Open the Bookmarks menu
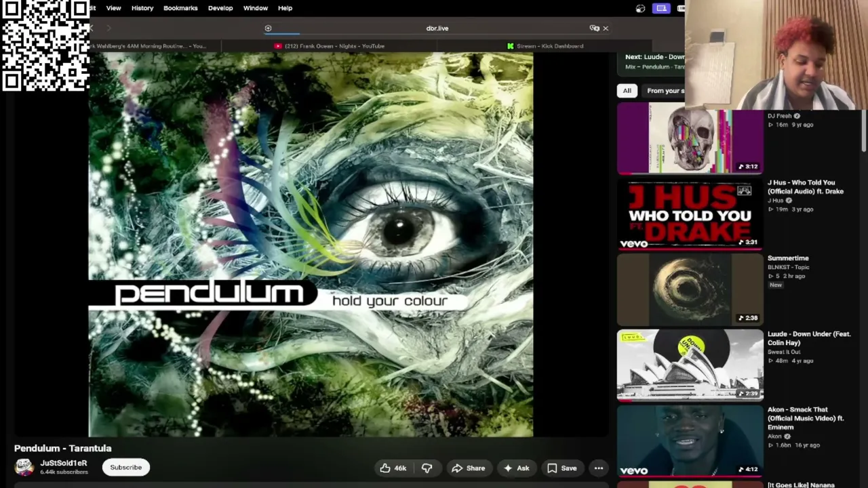 click(x=180, y=8)
